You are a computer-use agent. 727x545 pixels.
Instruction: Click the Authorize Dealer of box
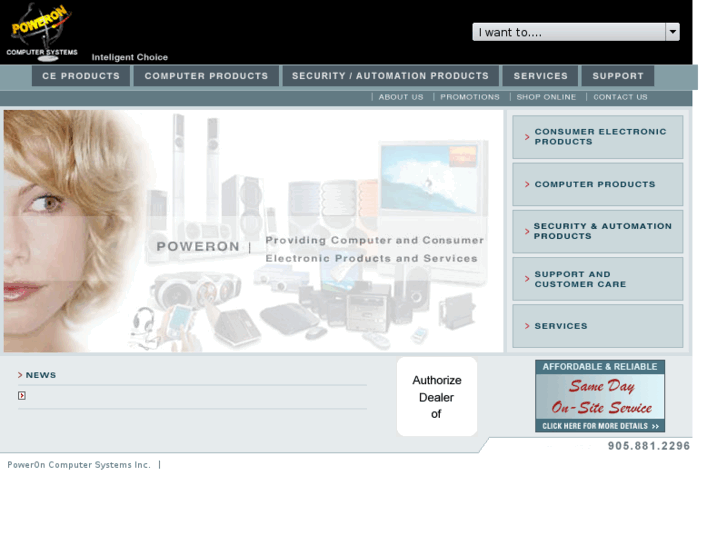point(437,397)
